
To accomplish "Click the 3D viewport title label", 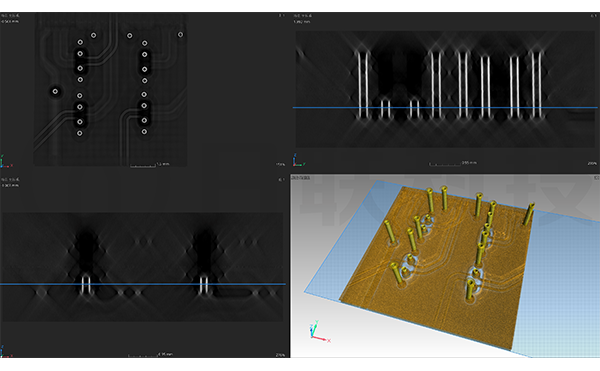I will pyautogui.click(x=301, y=178).
